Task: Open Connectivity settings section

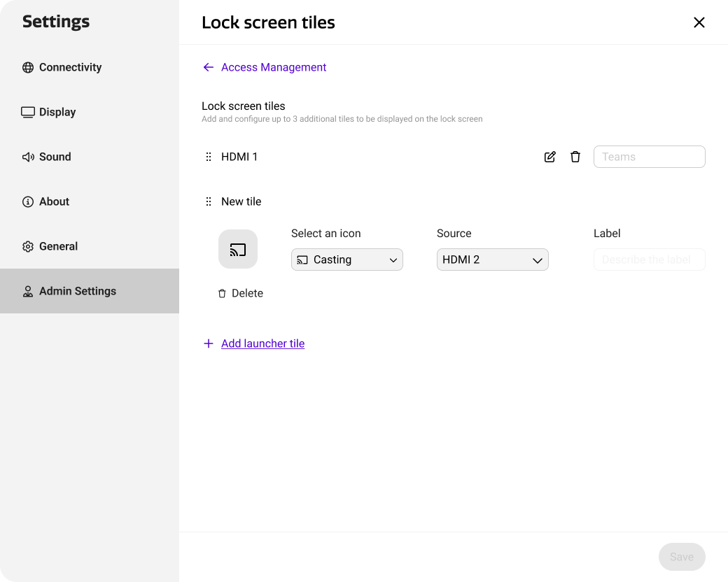Action: point(70,67)
